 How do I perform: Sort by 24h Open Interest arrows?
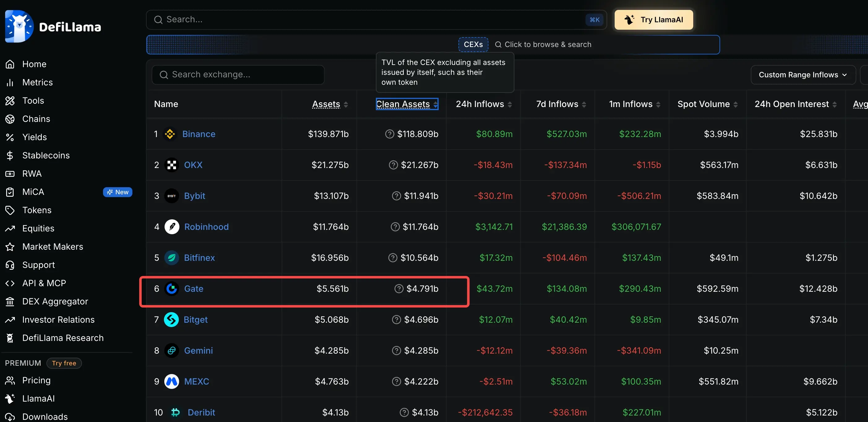[x=834, y=105]
